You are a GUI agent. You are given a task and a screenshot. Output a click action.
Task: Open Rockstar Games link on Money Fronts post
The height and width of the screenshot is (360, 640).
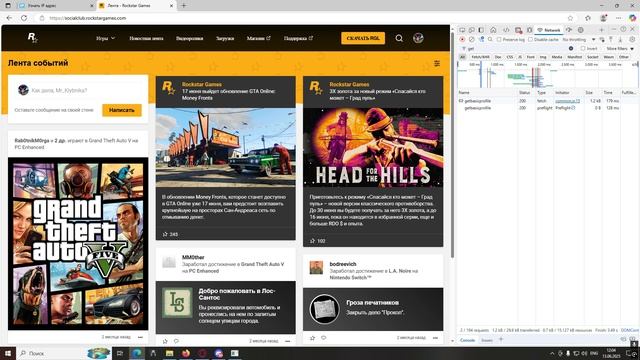202,84
